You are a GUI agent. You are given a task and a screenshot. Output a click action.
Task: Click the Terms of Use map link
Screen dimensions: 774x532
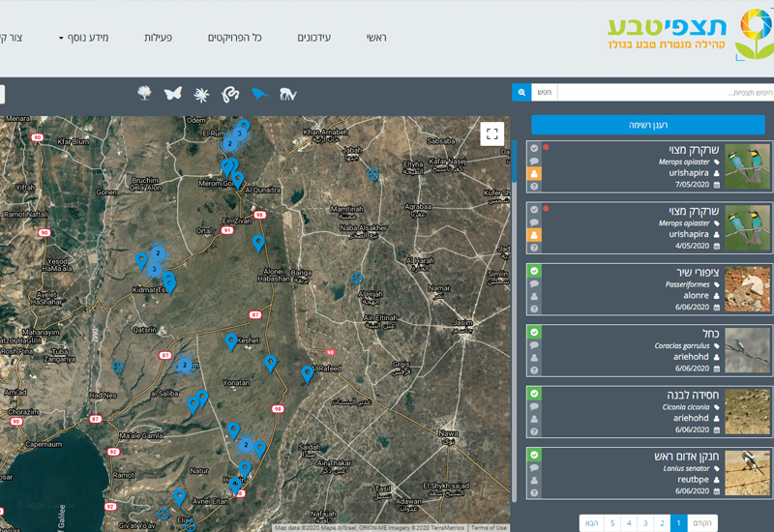click(489, 527)
